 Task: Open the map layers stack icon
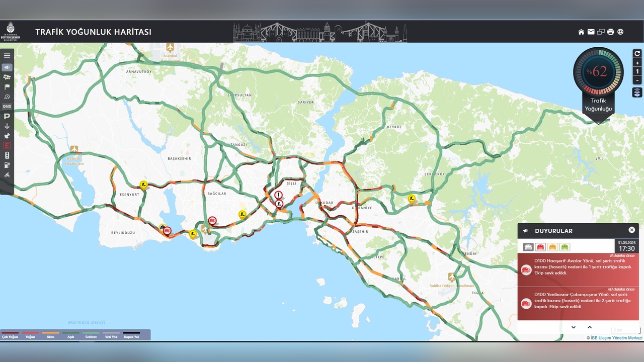click(x=637, y=92)
